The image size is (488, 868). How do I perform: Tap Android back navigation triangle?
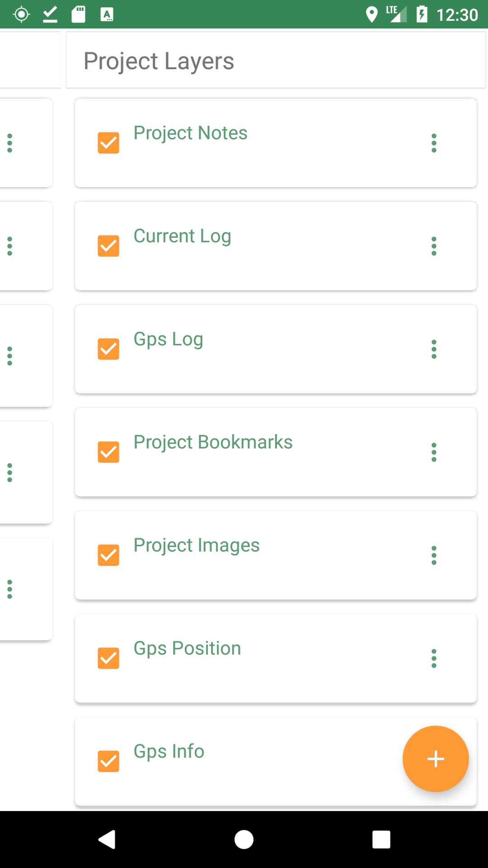pos(107,840)
